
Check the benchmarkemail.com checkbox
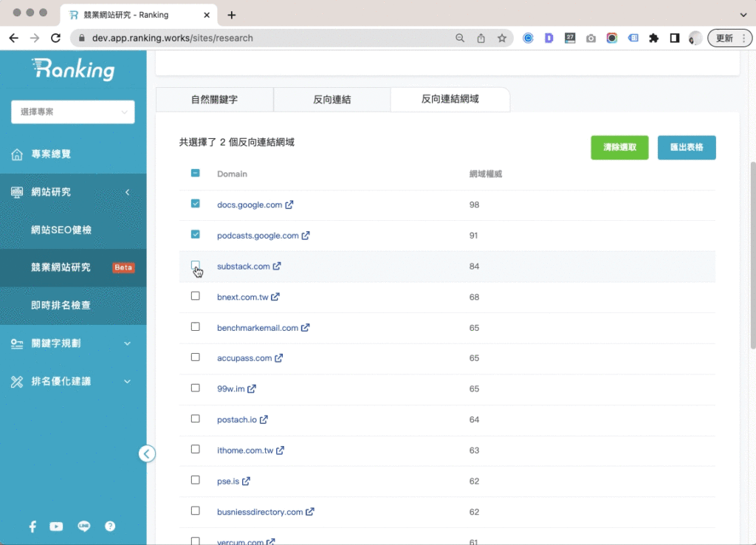(195, 326)
